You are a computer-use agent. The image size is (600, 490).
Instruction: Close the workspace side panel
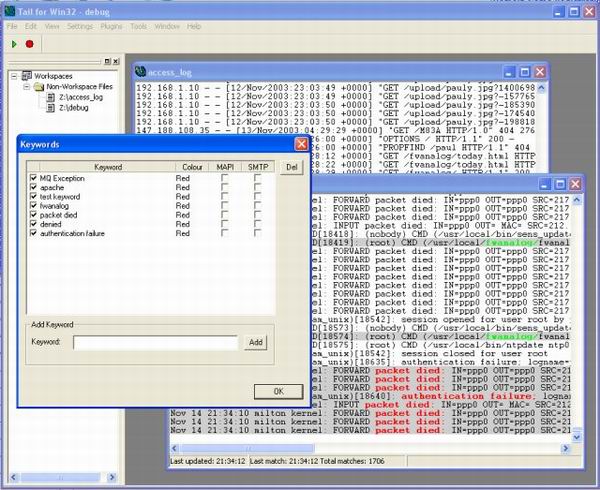point(116,61)
